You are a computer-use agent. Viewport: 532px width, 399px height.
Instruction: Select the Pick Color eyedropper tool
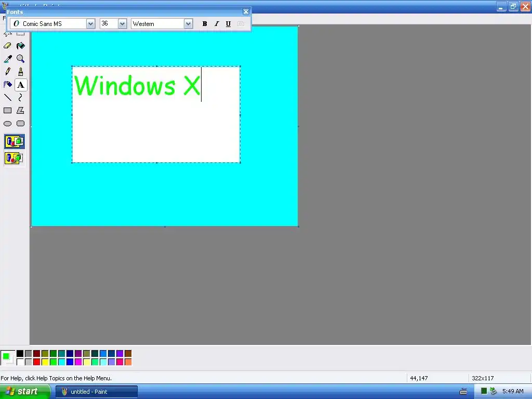click(x=7, y=59)
